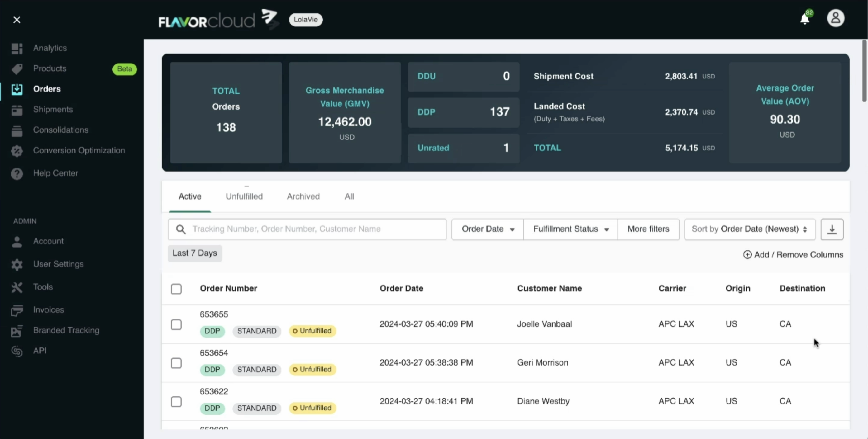The image size is (868, 439).
Task: Open Analytics from the sidebar icon
Action: tap(17, 49)
